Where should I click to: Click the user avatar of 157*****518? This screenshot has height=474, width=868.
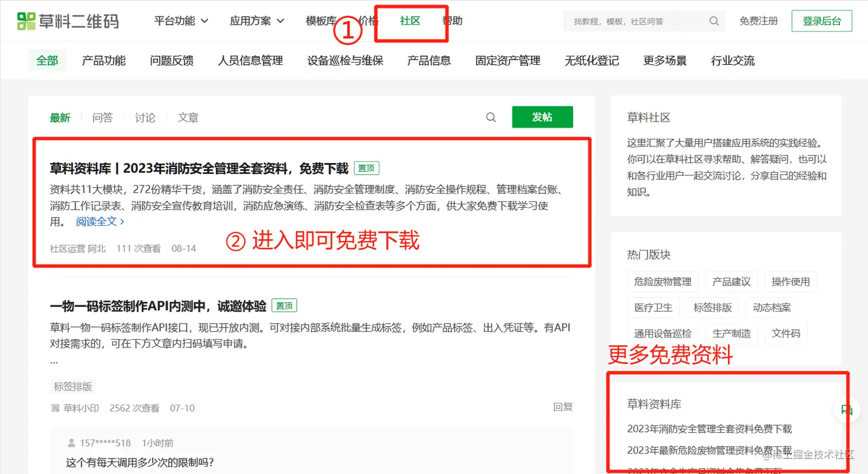coord(71,443)
